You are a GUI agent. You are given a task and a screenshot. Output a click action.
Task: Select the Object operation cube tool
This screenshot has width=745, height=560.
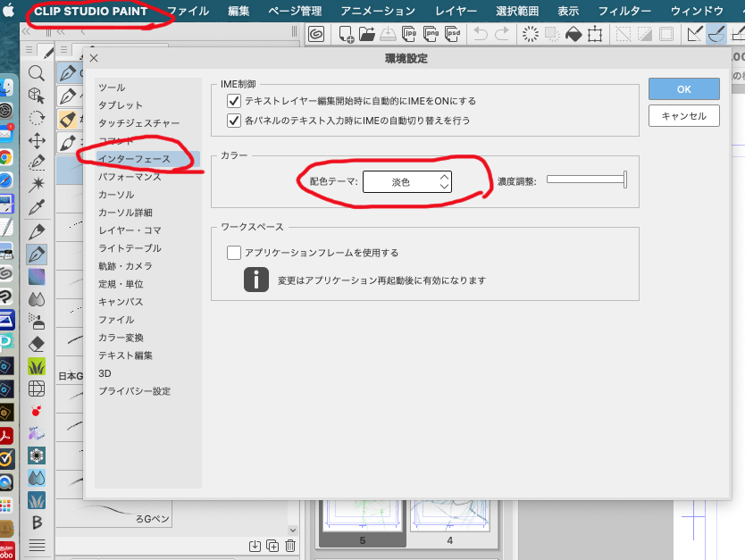[37, 96]
